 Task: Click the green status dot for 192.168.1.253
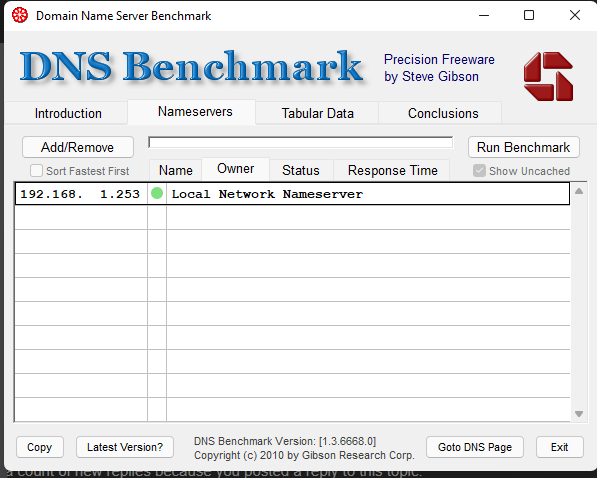157,193
